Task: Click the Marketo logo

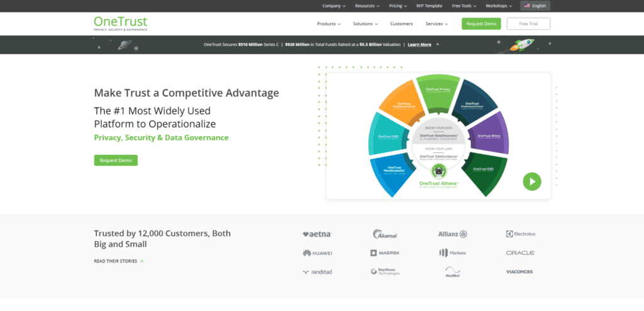Action: pos(453,253)
